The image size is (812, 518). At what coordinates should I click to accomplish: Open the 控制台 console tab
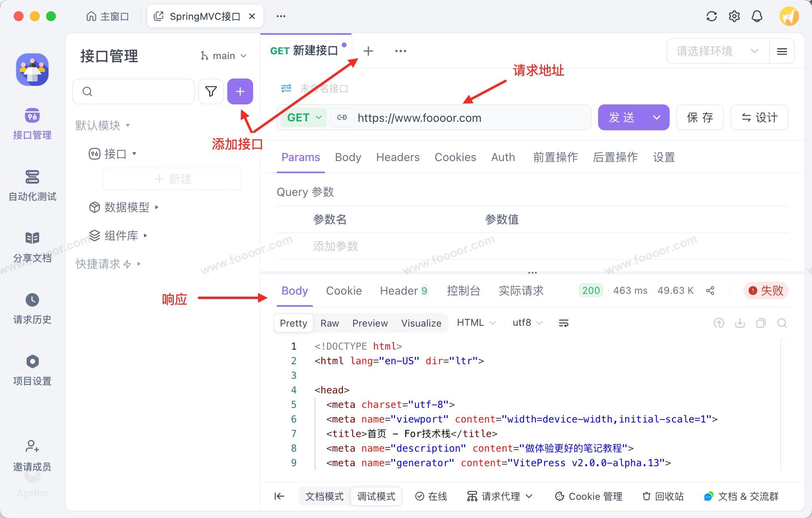coord(463,291)
